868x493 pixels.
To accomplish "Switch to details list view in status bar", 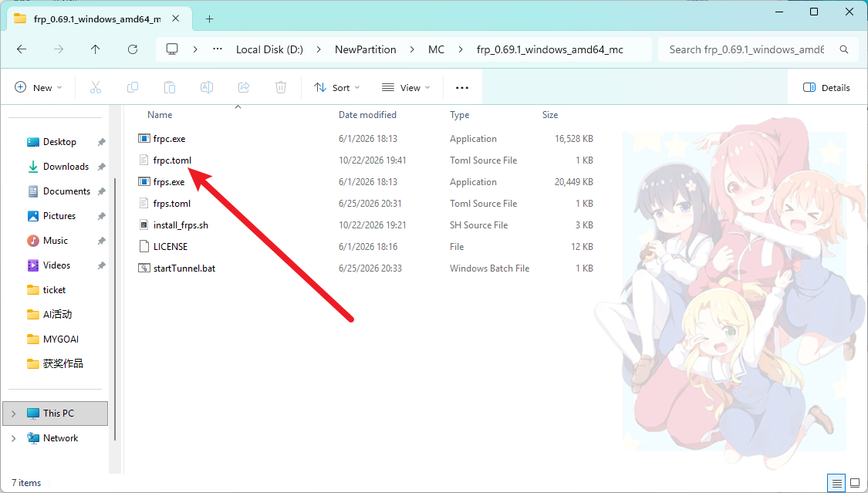I will pyautogui.click(x=836, y=483).
